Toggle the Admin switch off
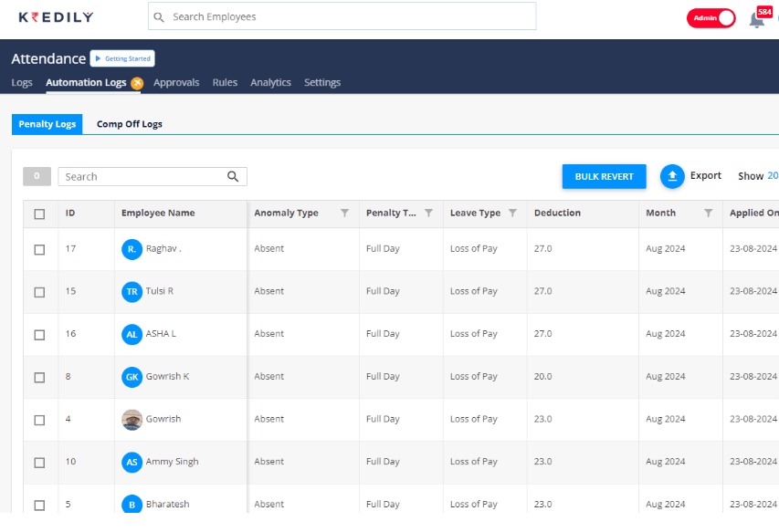Screen dimensions: 779x532 click(711, 18)
